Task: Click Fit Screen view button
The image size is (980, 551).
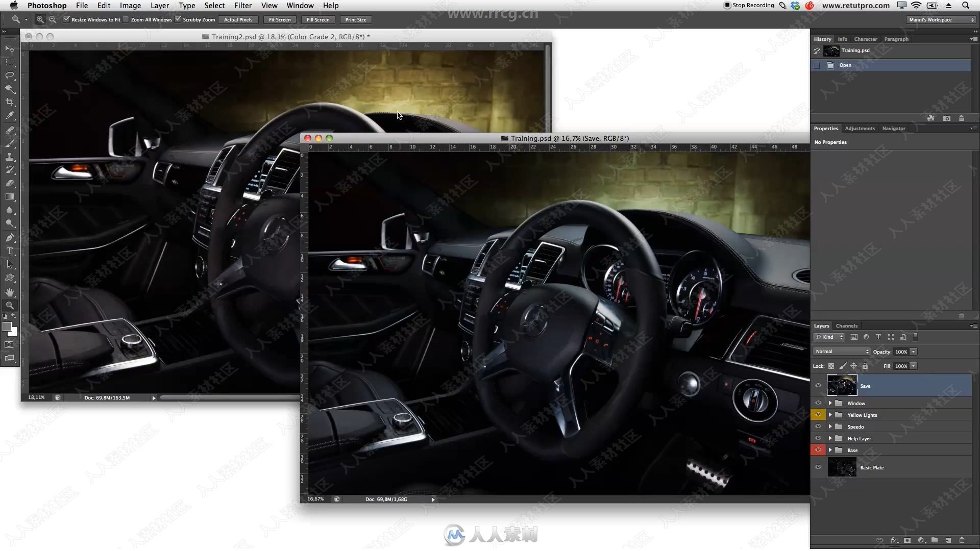Action: pyautogui.click(x=279, y=19)
